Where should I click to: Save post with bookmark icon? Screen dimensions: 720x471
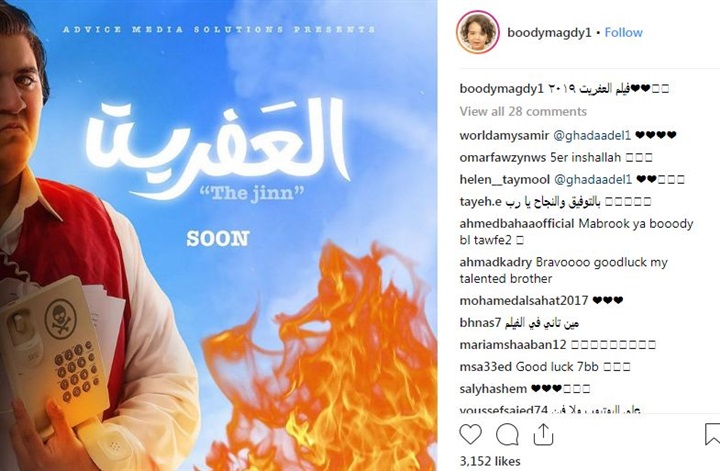pos(713,434)
